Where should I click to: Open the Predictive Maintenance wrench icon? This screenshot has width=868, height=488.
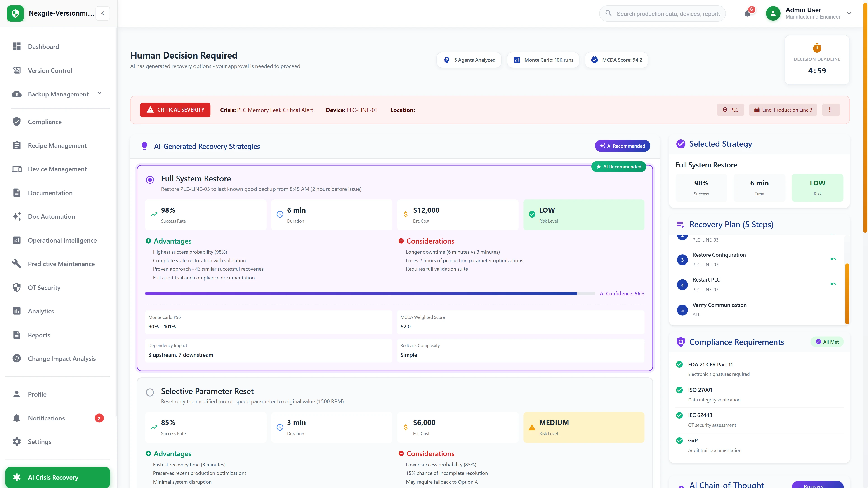pyautogui.click(x=17, y=264)
